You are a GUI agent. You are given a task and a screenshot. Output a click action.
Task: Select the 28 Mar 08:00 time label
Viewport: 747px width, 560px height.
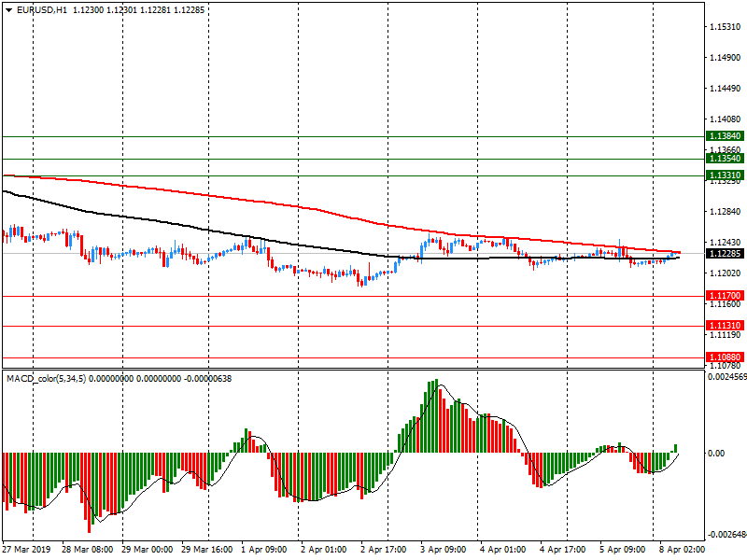87,550
